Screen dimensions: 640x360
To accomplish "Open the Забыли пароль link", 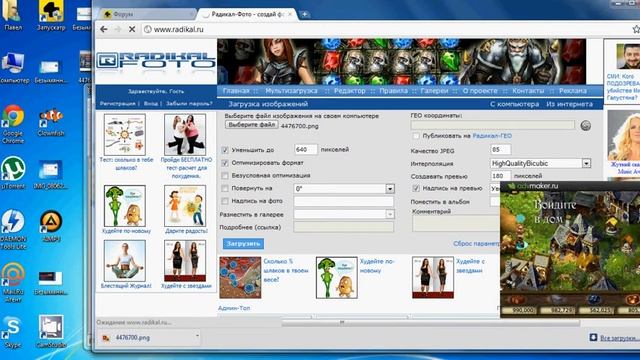I will [189, 104].
